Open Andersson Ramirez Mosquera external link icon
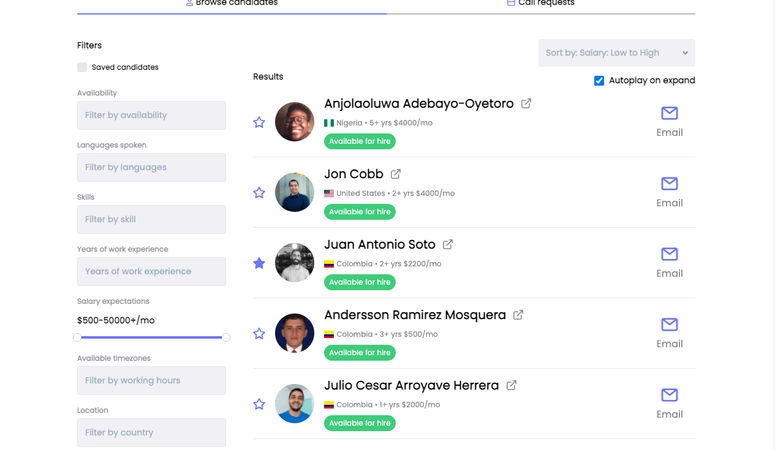This screenshot has height=450, width=775. [518, 315]
